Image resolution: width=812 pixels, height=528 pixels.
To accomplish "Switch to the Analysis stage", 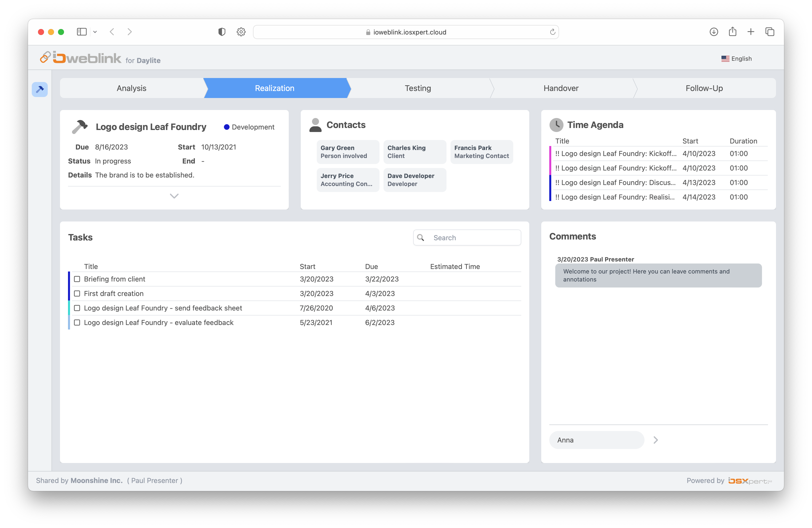I will (131, 88).
